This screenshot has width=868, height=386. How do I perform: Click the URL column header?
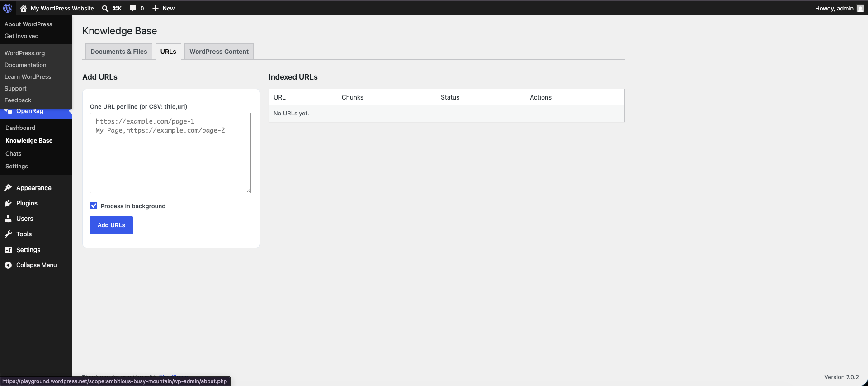(279, 97)
